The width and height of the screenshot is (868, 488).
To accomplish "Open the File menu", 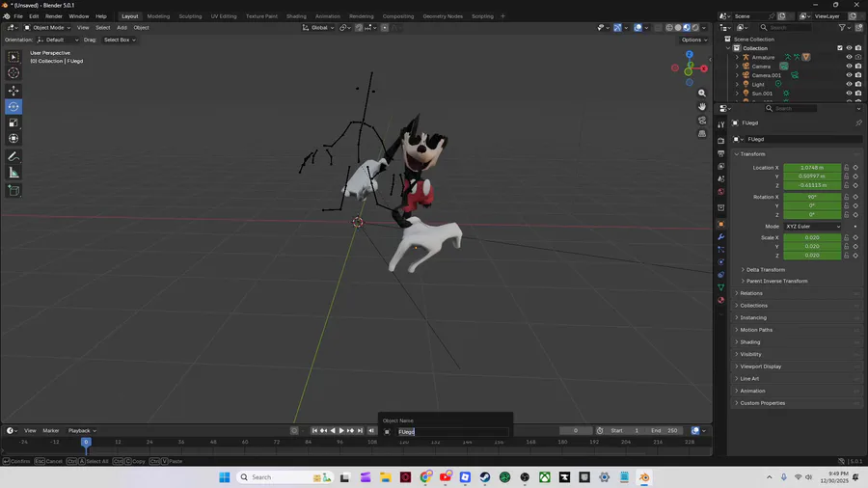I will pos(18,16).
